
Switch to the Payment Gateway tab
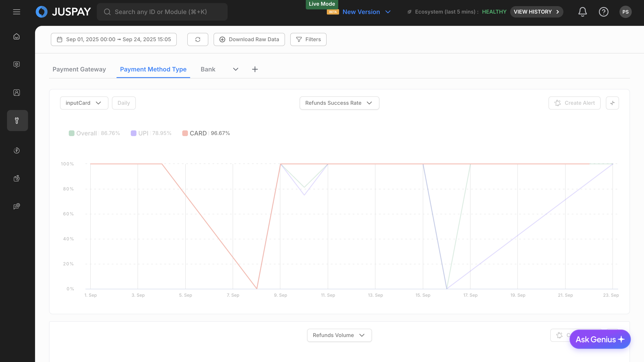click(x=79, y=69)
